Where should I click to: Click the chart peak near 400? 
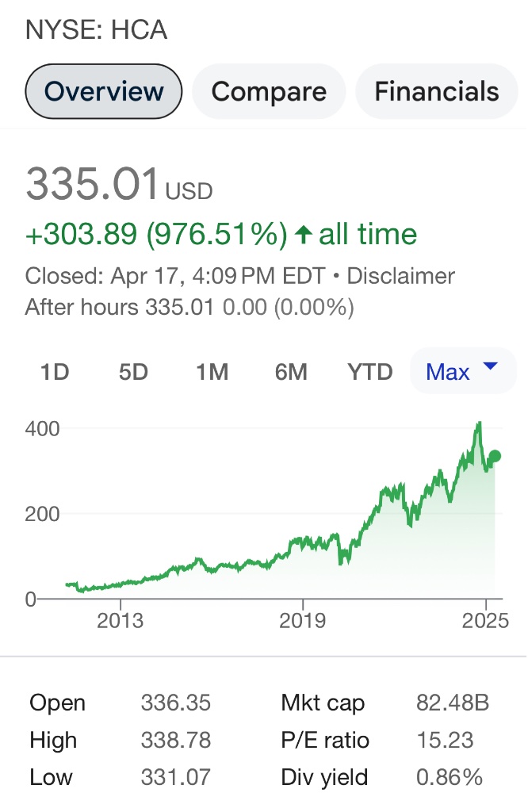click(x=478, y=424)
